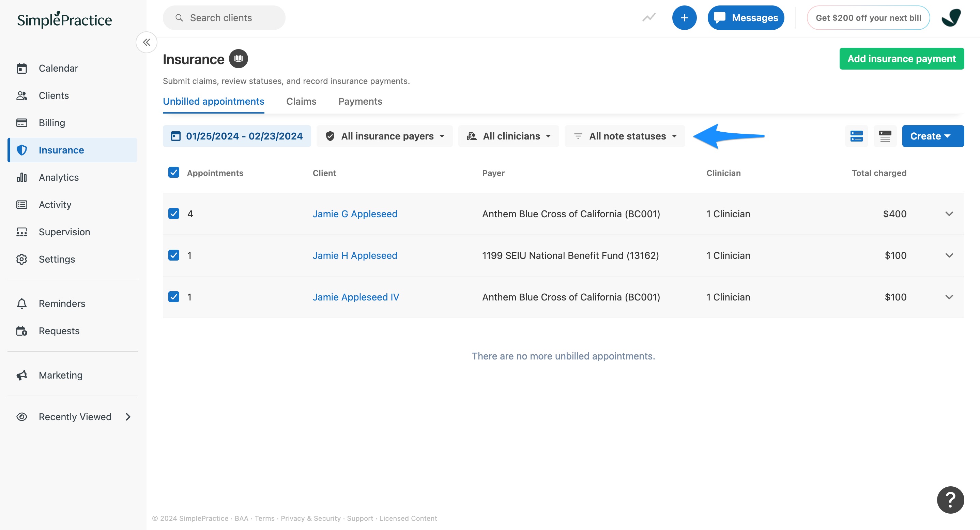
Task: Click the Total charged column header
Action: (x=879, y=173)
